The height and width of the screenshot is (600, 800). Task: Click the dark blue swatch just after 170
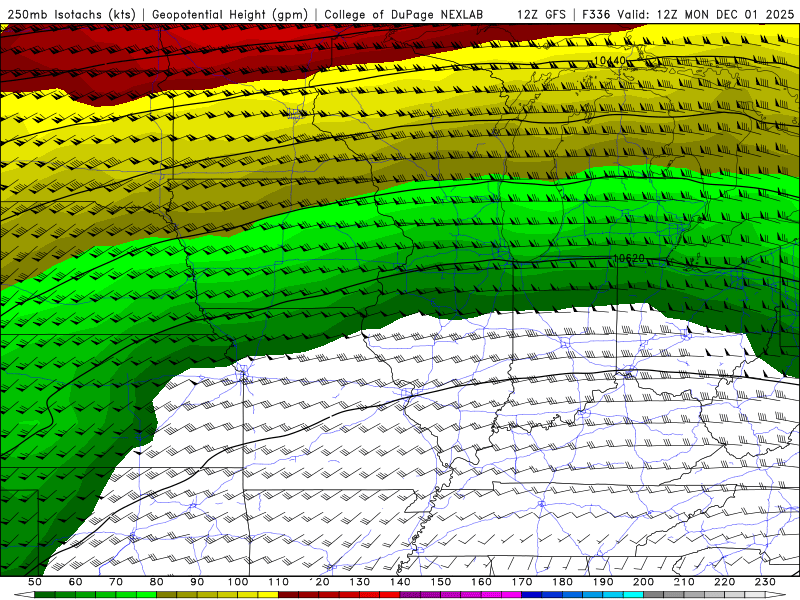click(532, 595)
